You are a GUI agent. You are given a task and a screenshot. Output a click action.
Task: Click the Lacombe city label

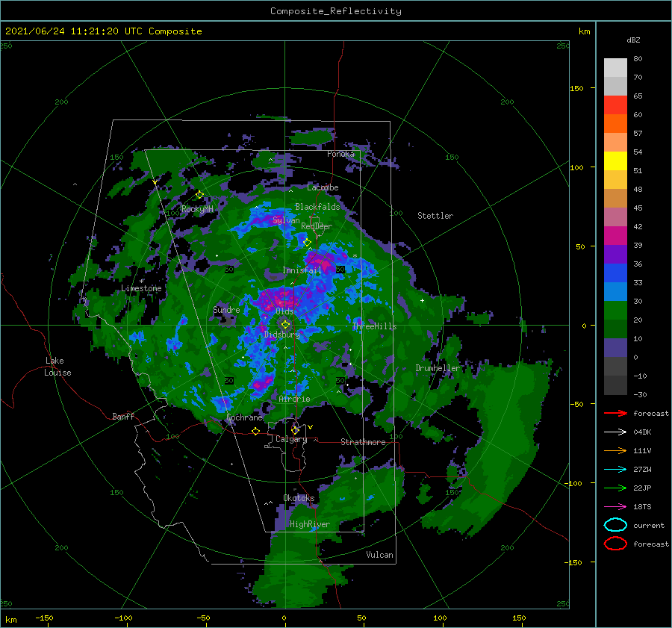[323, 187]
